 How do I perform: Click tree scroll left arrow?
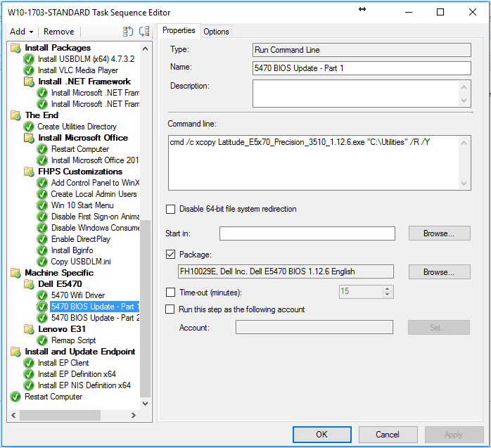tap(13, 416)
